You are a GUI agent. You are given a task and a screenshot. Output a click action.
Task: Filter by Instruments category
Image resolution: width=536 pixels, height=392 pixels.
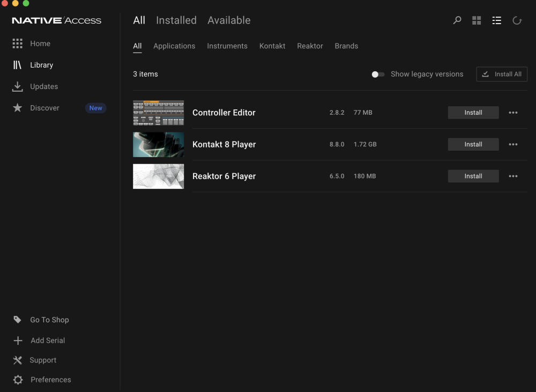click(x=227, y=46)
